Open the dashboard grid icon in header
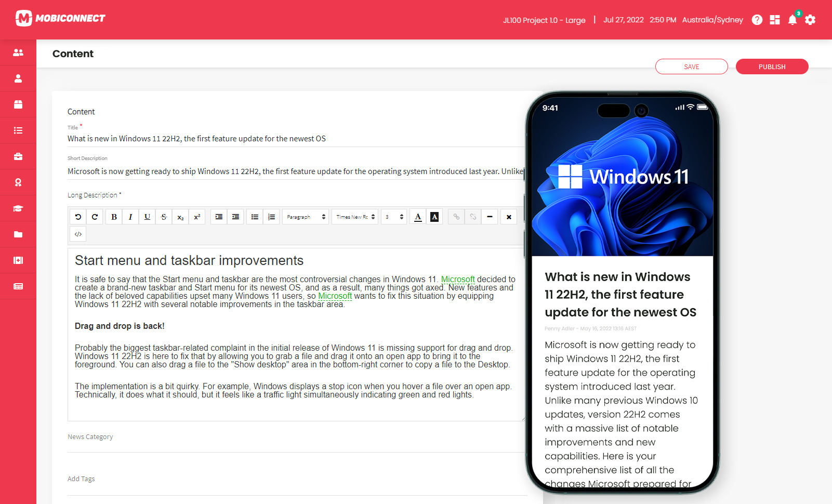The image size is (832, 504). click(x=775, y=20)
